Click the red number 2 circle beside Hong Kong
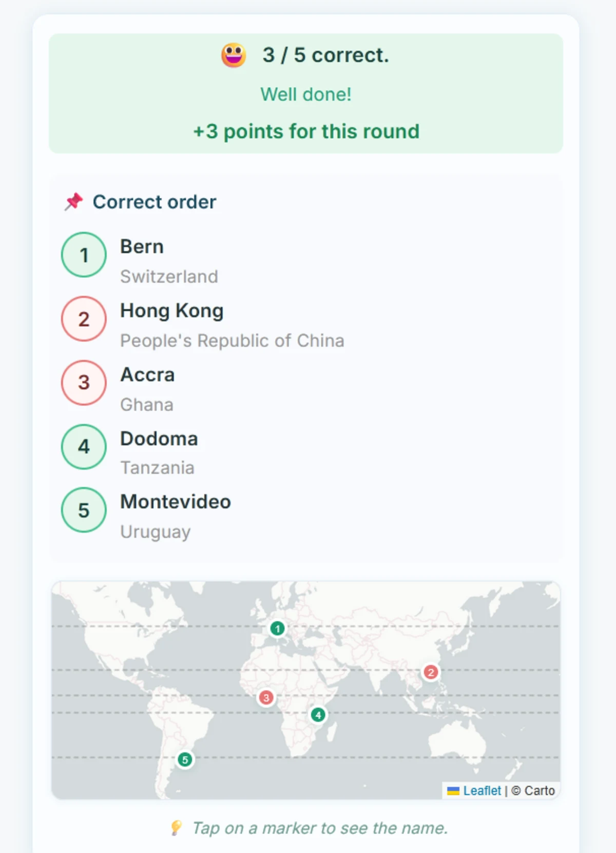 pyautogui.click(x=84, y=319)
